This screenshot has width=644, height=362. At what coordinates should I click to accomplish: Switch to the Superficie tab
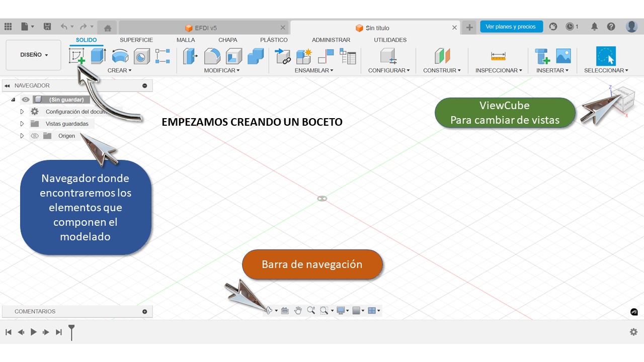pyautogui.click(x=136, y=40)
